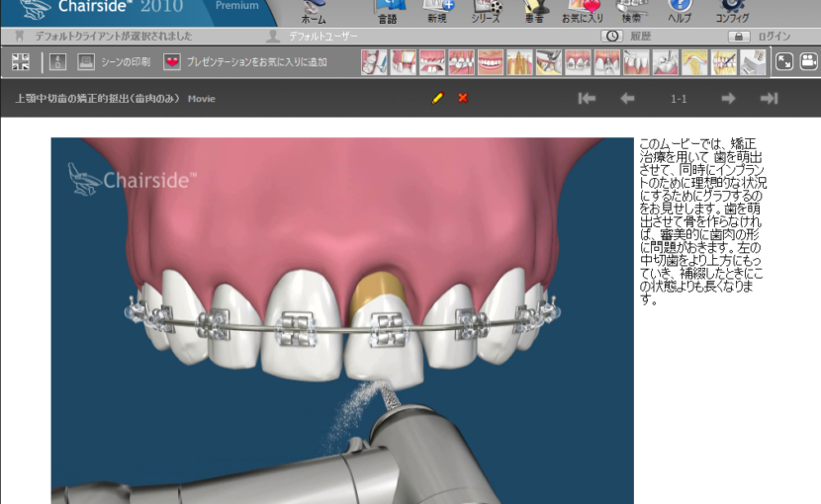Click デフォルトクライアントが選択されました status text

(x=113, y=37)
